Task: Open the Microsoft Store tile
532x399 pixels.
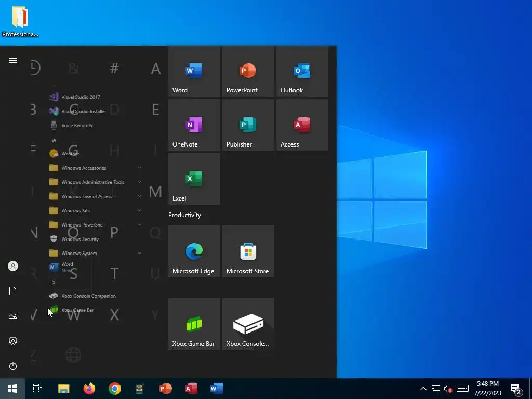Action: point(248,251)
